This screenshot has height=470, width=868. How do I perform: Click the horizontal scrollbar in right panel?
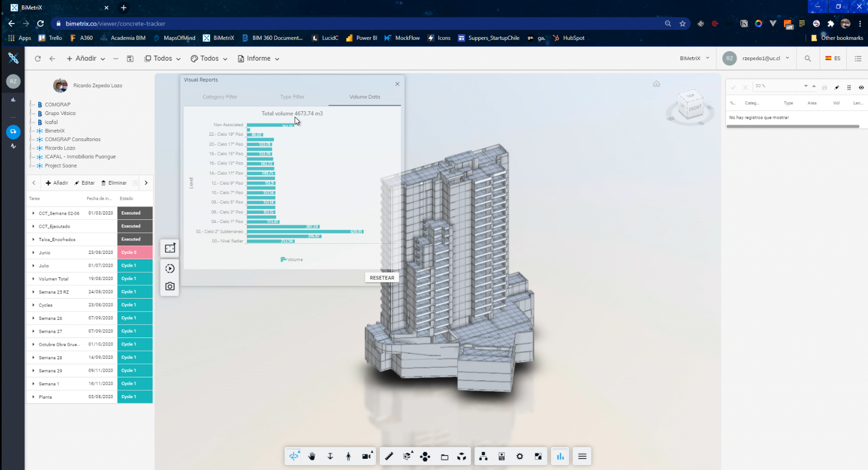pos(792,127)
